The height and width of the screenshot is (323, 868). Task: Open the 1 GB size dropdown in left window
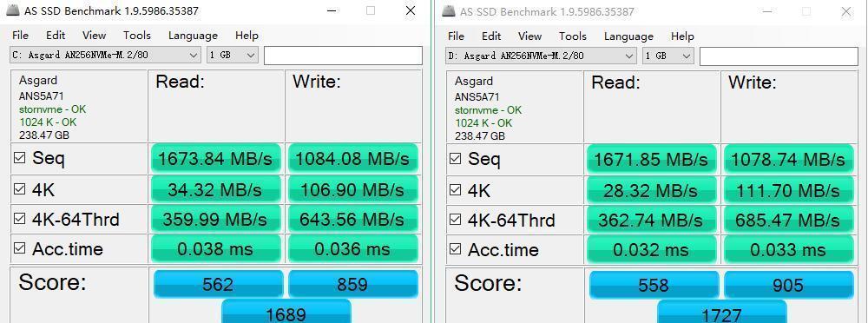[232, 55]
